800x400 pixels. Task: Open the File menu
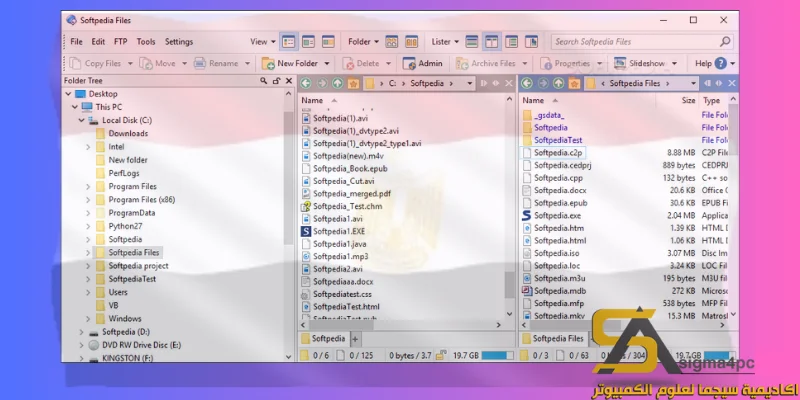coord(76,42)
